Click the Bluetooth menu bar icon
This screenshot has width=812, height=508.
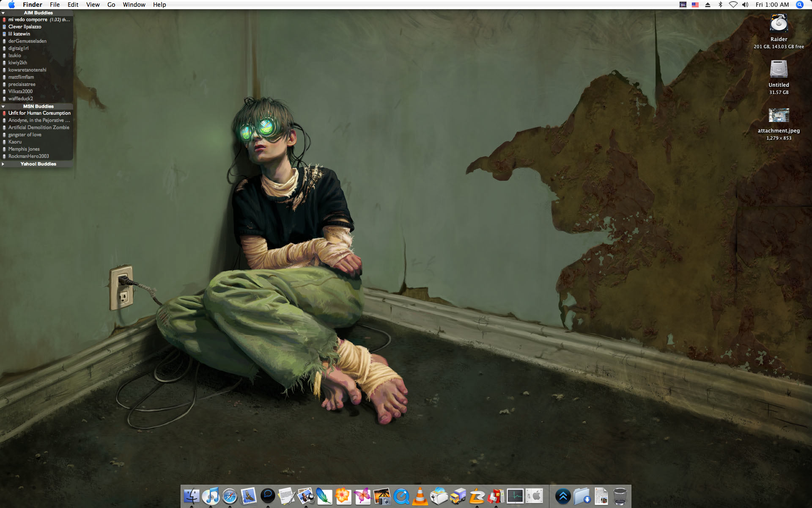click(720, 5)
